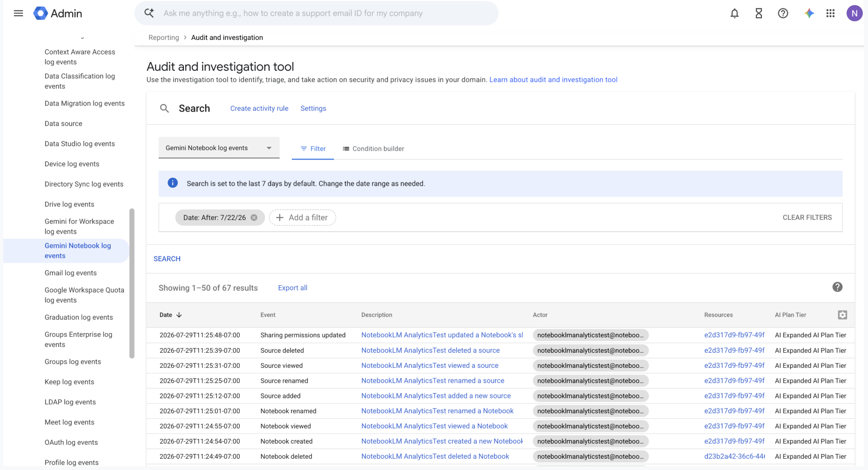This screenshot has width=868, height=470.
Task: Open manage columns gear icon
Action: (x=842, y=315)
